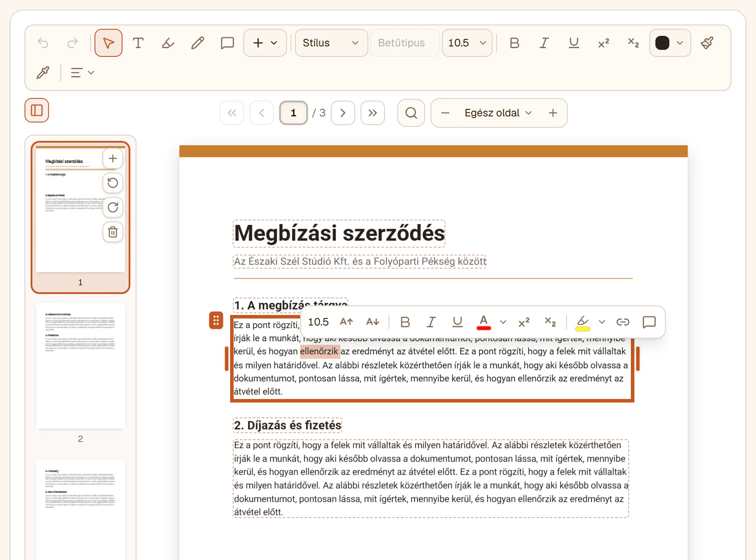Select the pencil drawing tool
This screenshot has width=756, height=560.
(198, 43)
